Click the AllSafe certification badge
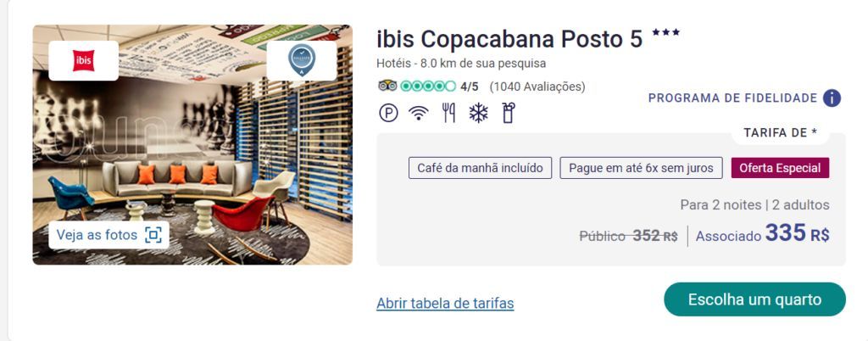The image size is (868, 341). 302,60
